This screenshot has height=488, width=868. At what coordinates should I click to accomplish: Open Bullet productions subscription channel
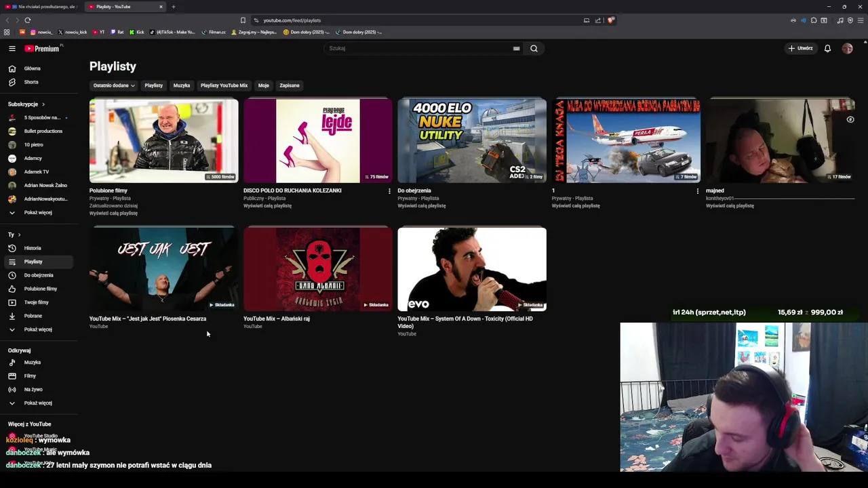(38, 131)
